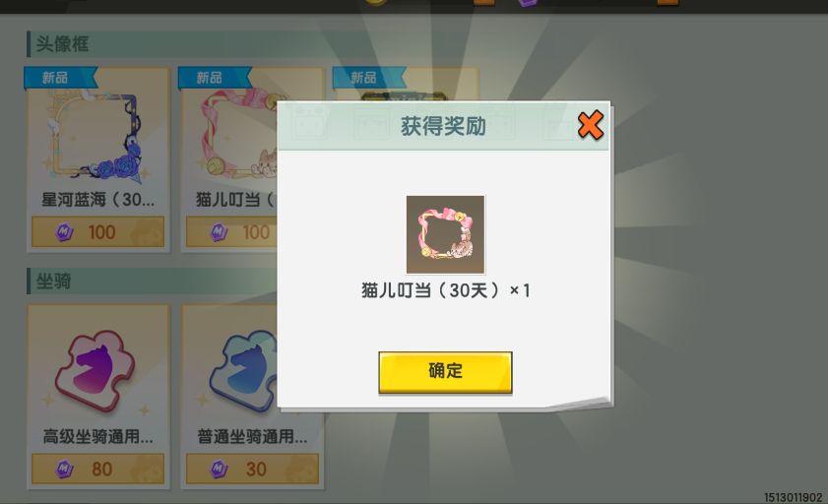
Task: Tap the 新品 badge on 星河蓝海
Action: pos(60,78)
